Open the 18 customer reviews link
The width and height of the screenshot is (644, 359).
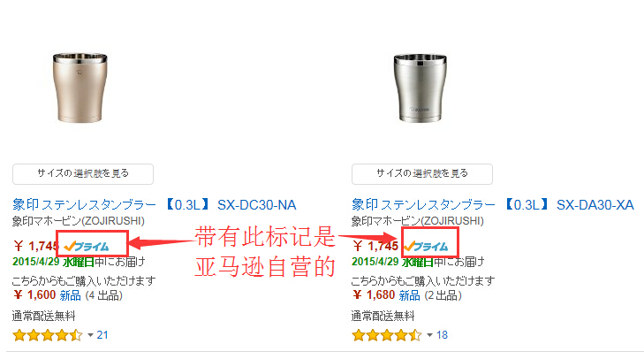442,335
